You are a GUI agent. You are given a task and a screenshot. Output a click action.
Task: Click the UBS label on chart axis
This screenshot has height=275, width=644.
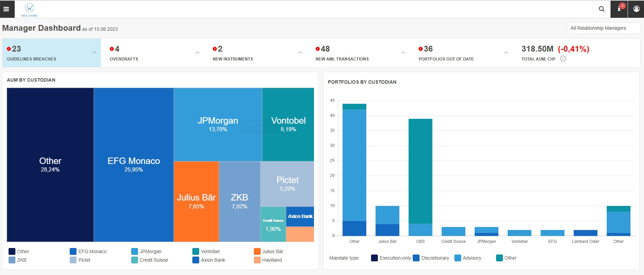coord(421,242)
